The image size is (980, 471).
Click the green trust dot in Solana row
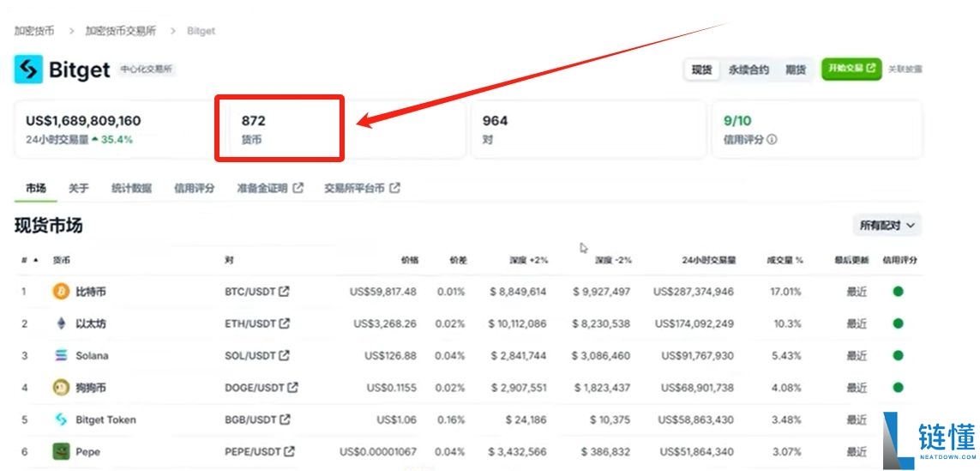point(899,355)
